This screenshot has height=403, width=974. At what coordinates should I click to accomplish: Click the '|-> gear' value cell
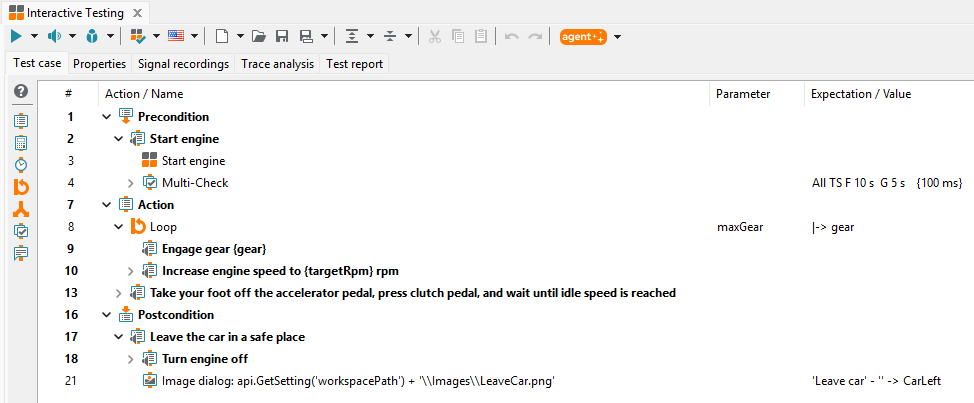coord(832,227)
